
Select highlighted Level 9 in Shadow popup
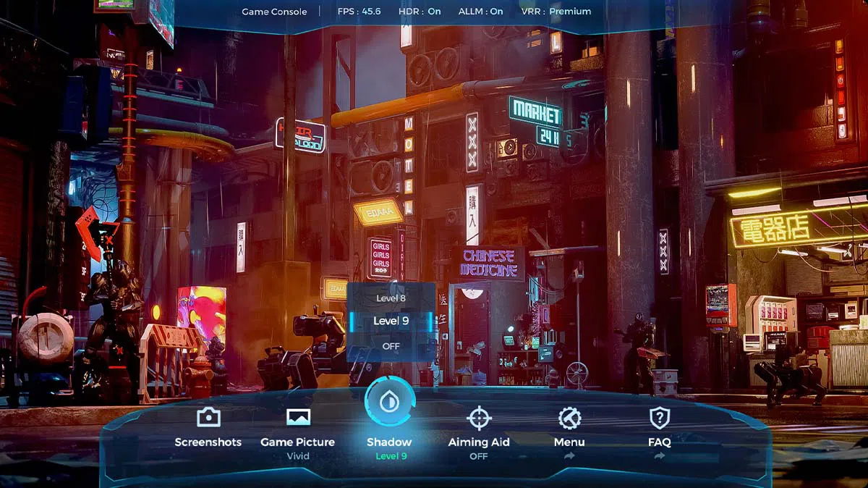coord(391,321)
